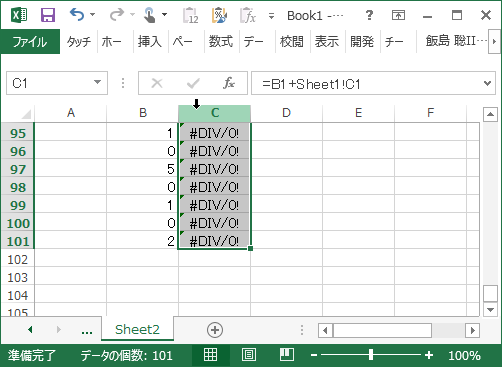Switch to Page Break Preview icon

pos(287,355)
